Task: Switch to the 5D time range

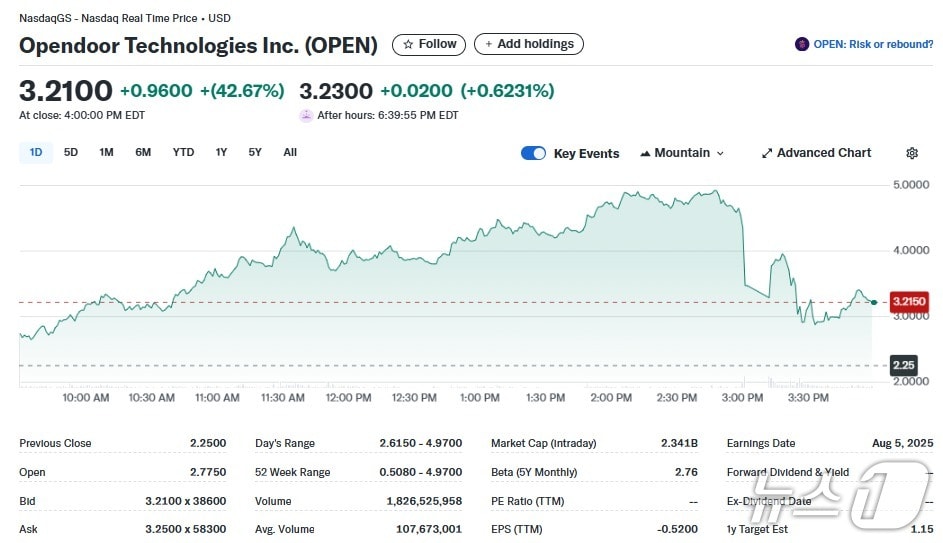Action: (x=71, y=152)
